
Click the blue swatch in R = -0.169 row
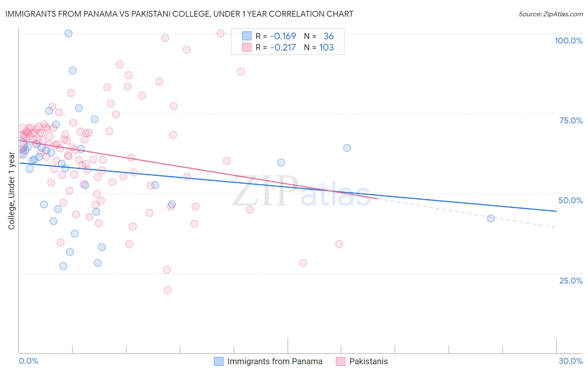point(247,36)
